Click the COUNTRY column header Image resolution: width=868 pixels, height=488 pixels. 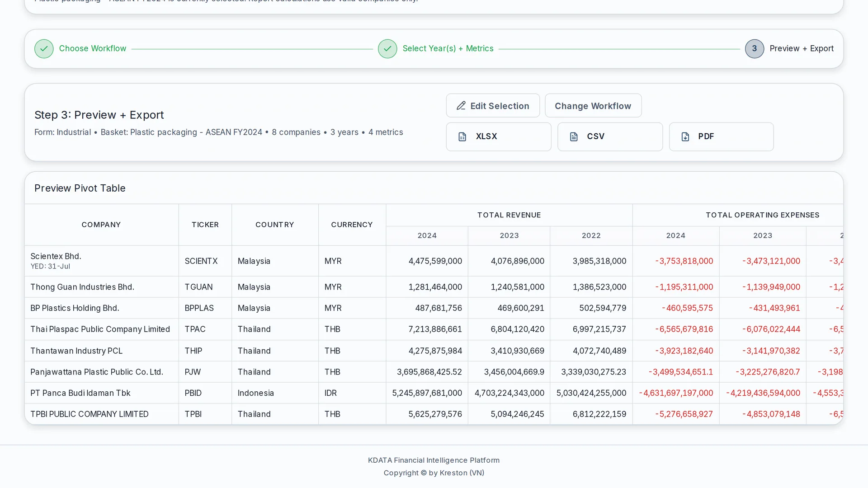point(275,225)
